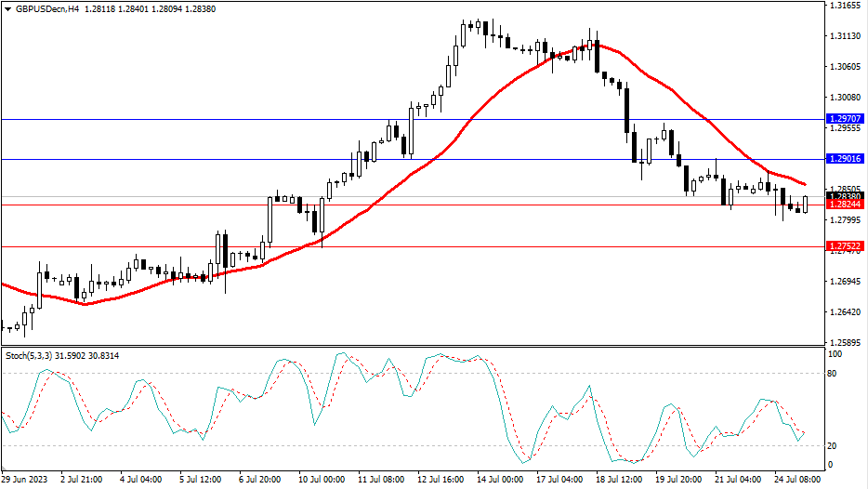The height and width of the screenshot is (489, 868).
Task: Click the triangle arrow beside GBPUSDecn,H4
Action: (7, 8)
